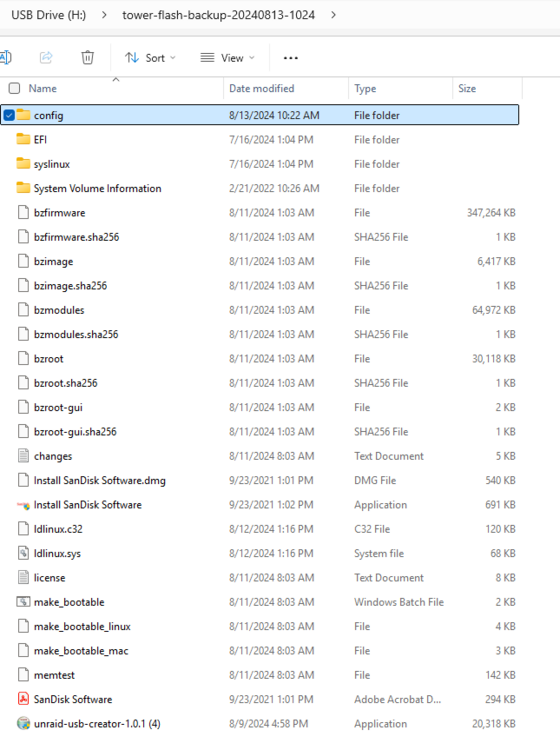Screen dimensions: 560x750
Task: Click the memtest file icon
Action: pos(23,675)
